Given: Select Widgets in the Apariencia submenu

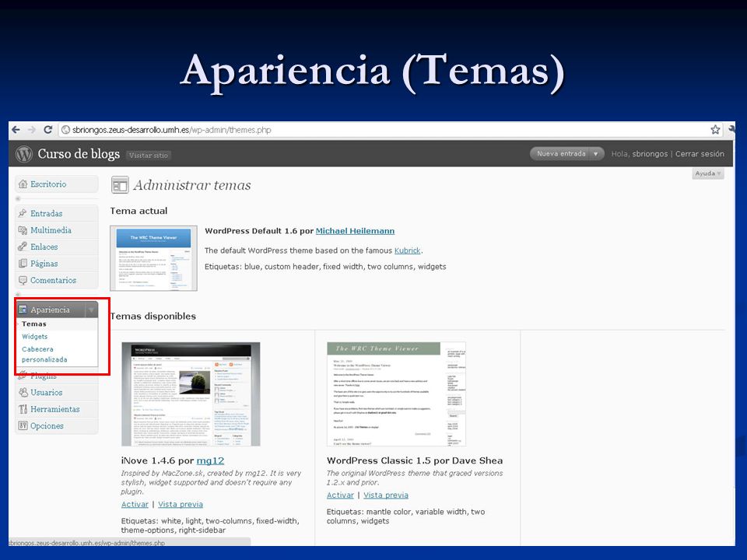Looking at the screenshot, I should 35,337.
